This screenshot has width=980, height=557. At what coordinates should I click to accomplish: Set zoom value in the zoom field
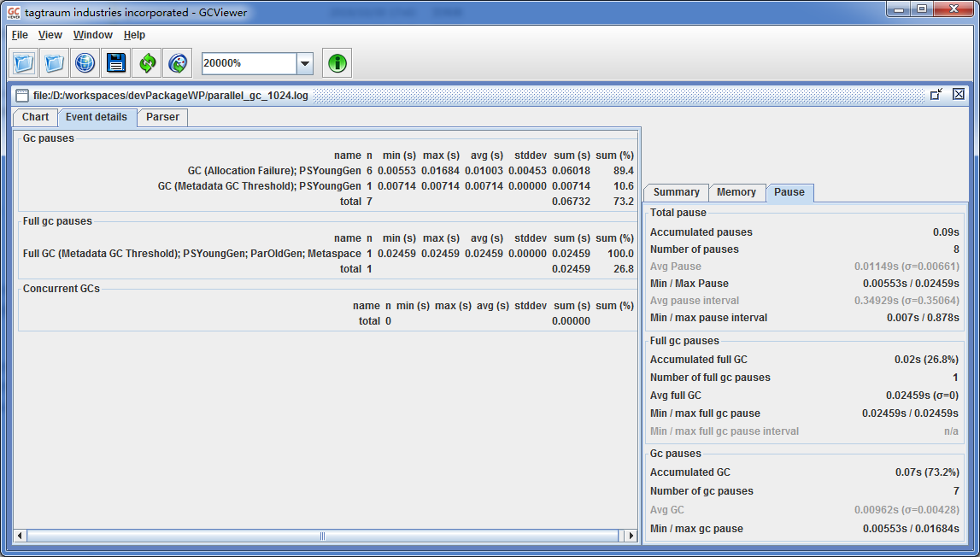point(248,62)
